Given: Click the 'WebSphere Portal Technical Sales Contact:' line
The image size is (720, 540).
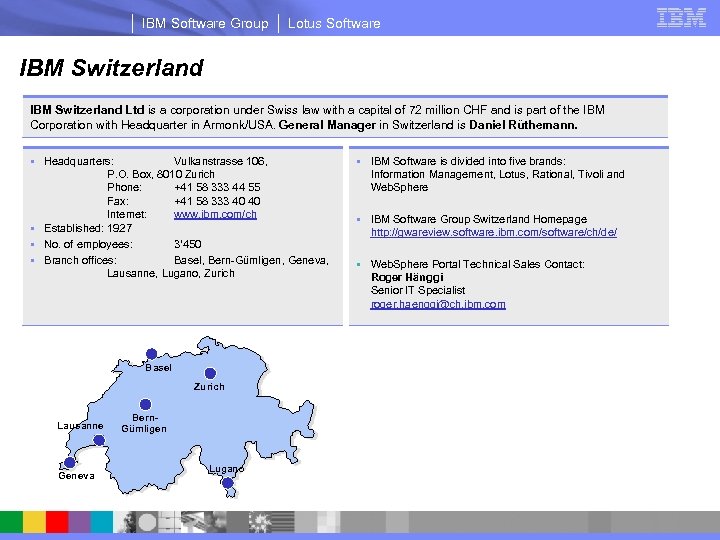Looking at the screenshot, I should pyautogui.click(x=478, y=264).
